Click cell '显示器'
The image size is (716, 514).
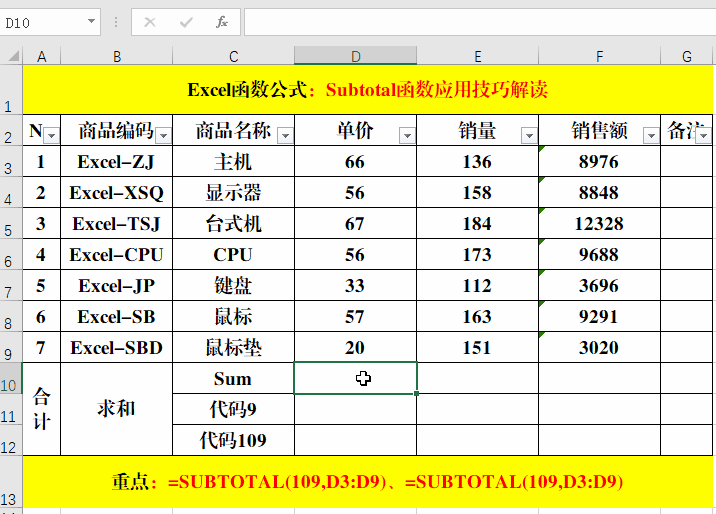coord(233,193)
